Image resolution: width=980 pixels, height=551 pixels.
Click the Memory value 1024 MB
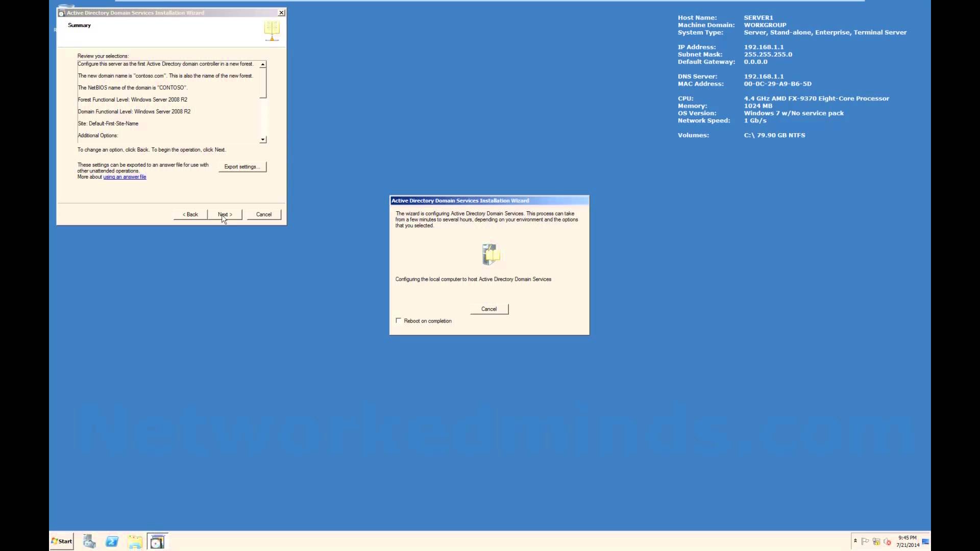pos(758,106)
